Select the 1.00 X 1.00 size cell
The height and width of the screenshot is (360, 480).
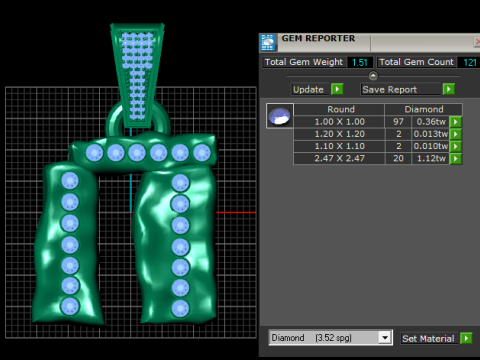(x=340, y=122)
